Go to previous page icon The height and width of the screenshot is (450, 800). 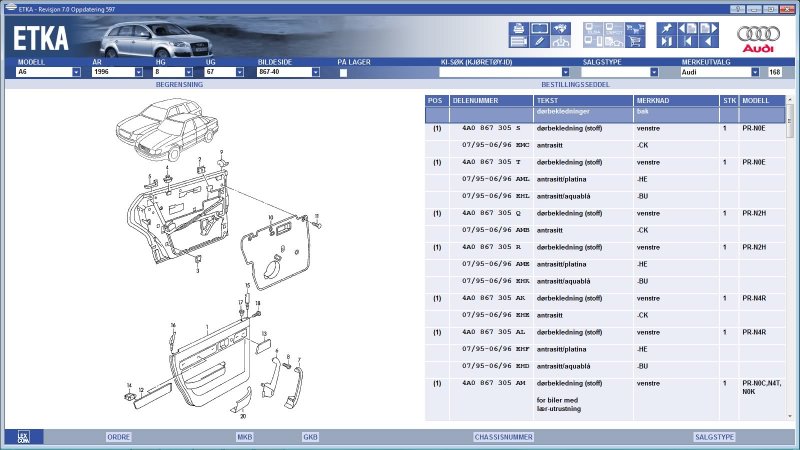[x=686, y=28]
